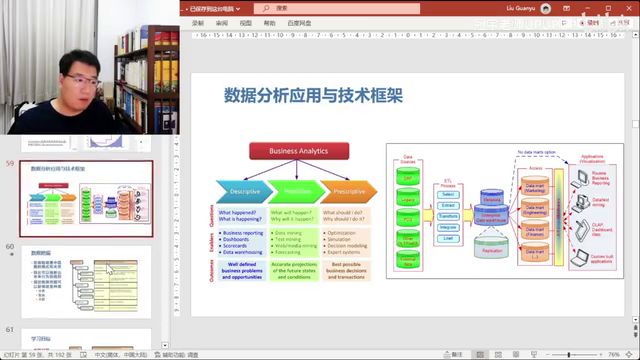Viewport: 640px width, 360px height.
Task: Switch to Slide Sorter view icon
Action: point(498,355)
